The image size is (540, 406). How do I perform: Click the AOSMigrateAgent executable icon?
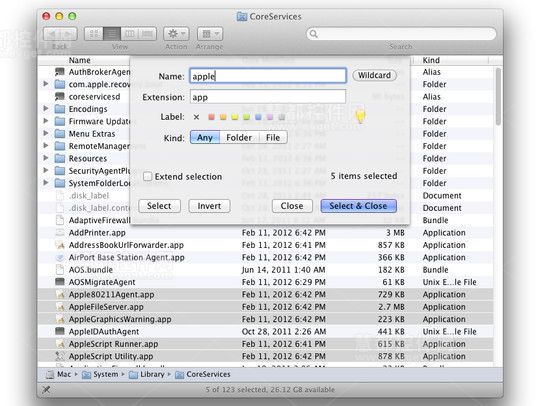pos(60,282)
